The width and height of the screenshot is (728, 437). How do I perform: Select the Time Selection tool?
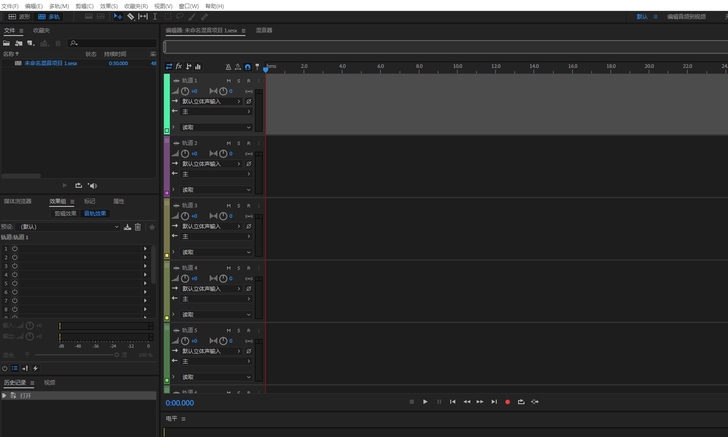point(155,17)
